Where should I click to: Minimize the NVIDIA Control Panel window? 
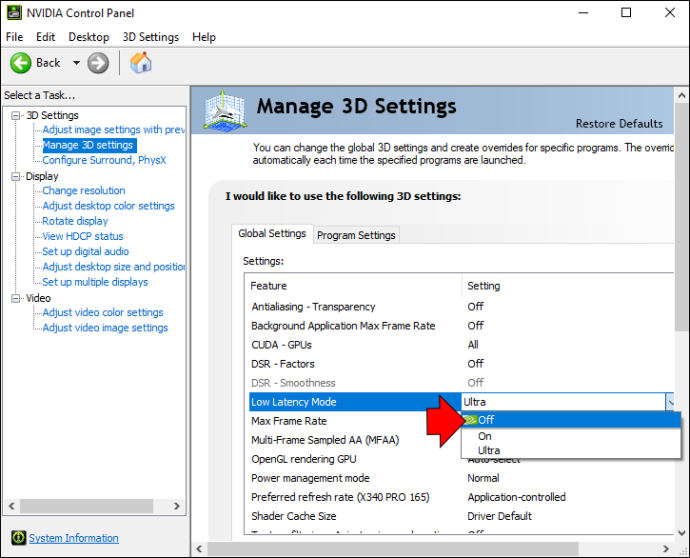tap(584, 12)
